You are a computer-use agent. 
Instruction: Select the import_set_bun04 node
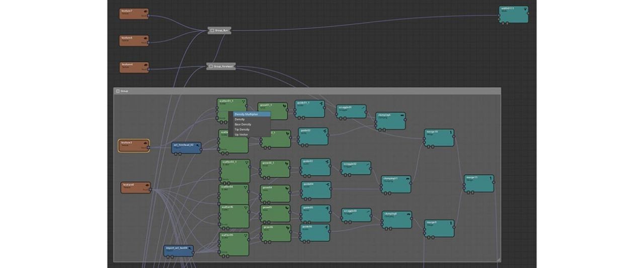178,250
